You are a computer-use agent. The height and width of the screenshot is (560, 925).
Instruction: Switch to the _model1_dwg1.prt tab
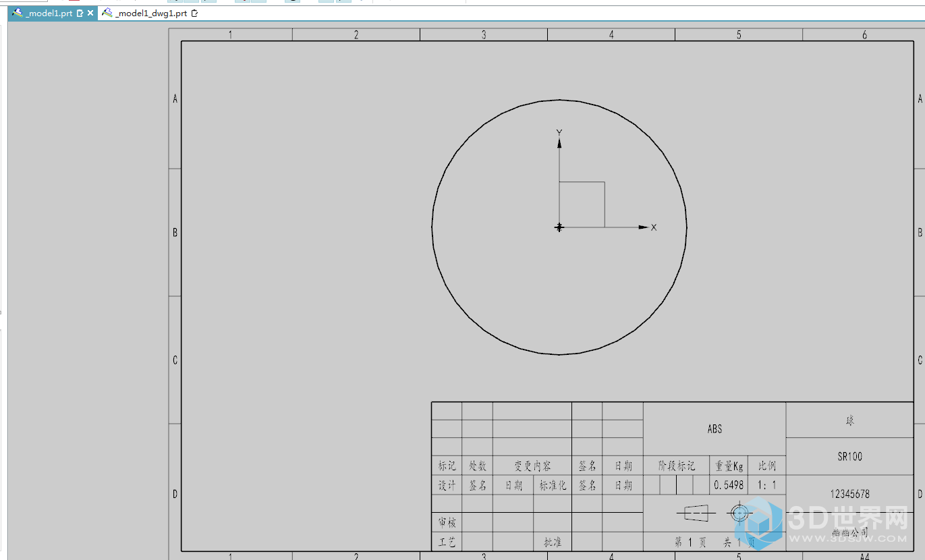tap(150, 13)
